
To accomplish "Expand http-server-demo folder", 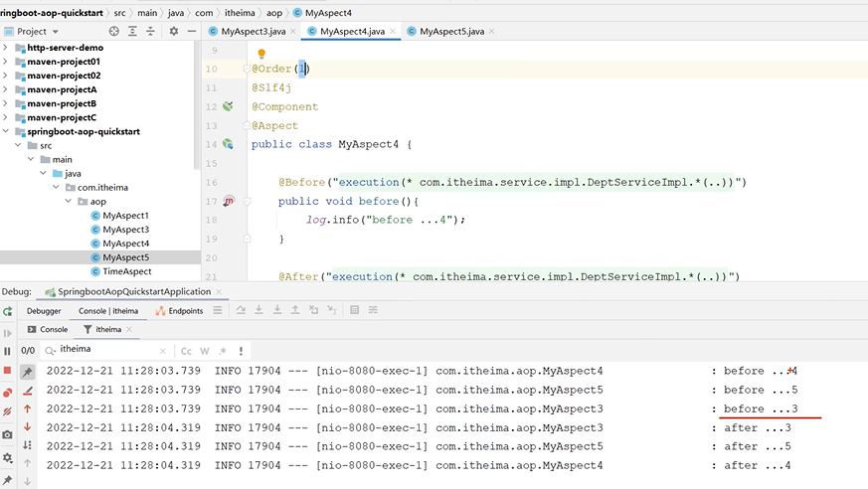I will 6,48.
